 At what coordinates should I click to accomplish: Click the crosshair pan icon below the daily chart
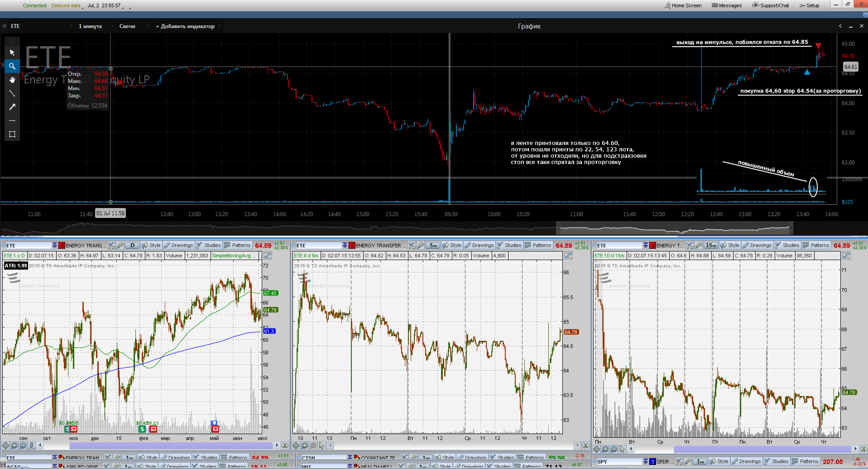(6, 445)
